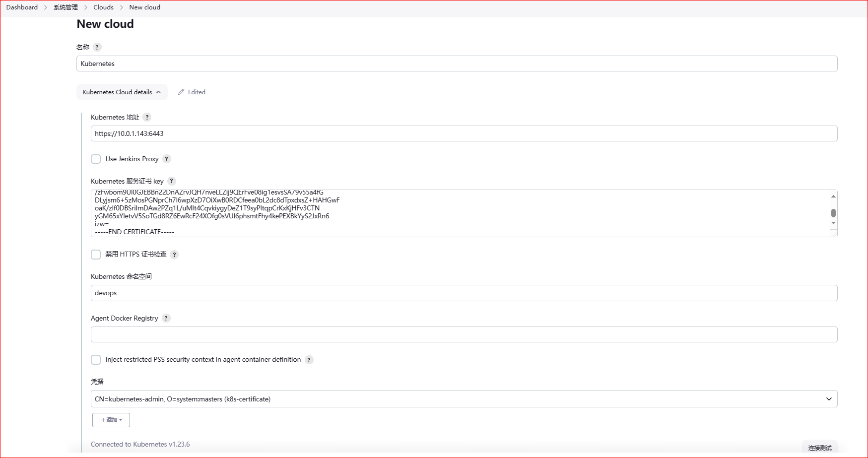Focus the namespace field containing devops
This screenshot has width=868, height=458.
pos(464,293)
